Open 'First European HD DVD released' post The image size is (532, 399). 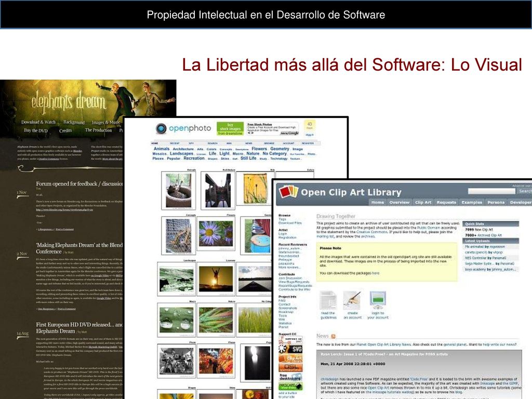coord(79,328)
